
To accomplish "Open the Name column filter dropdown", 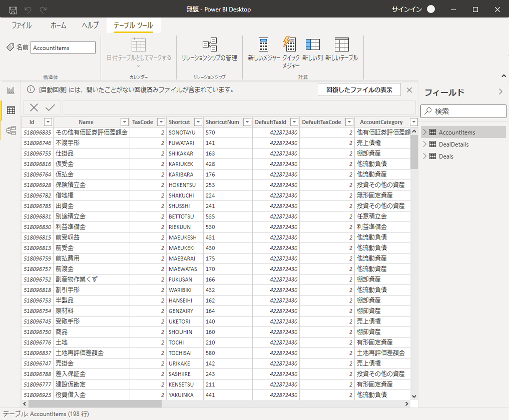I will click(124, 122).
